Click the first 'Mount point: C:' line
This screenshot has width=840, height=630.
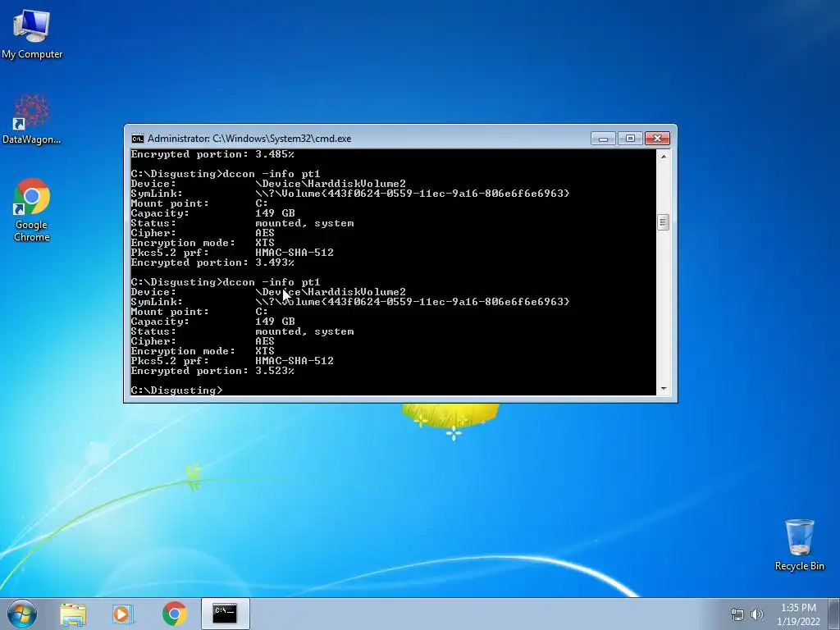(x=199, y=203)
